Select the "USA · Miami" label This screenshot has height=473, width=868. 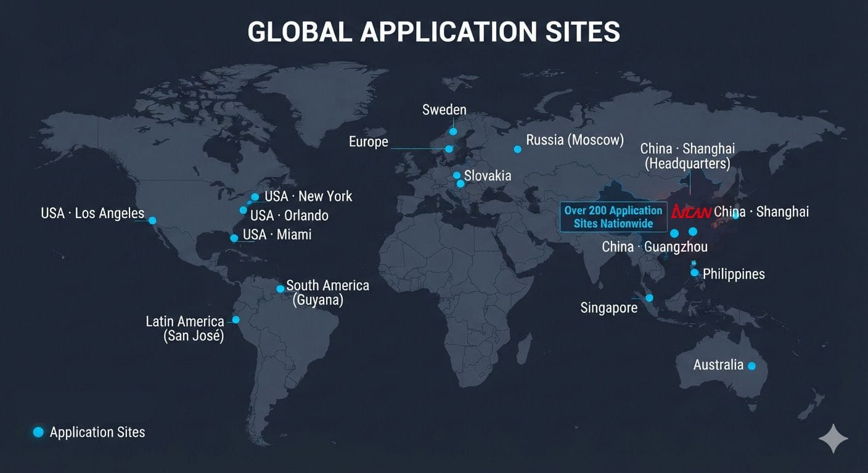[277, 235]
